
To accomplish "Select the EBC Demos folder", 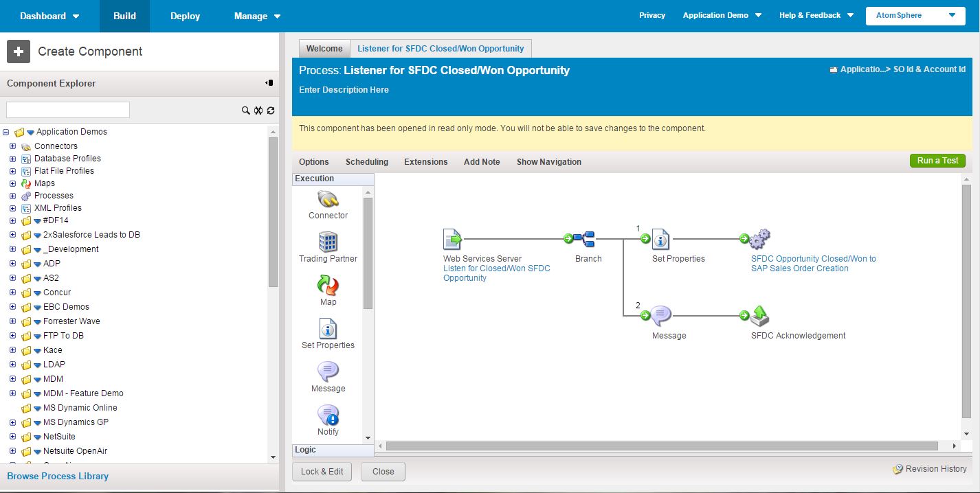I will pyautogui.click(x=66, y=307).
